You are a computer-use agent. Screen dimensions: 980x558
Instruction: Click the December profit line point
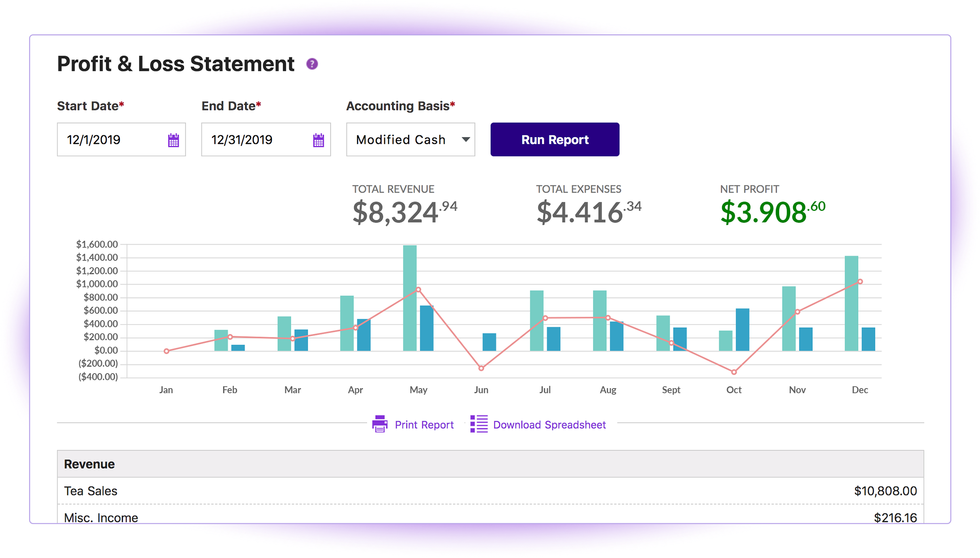click(860, 282)
